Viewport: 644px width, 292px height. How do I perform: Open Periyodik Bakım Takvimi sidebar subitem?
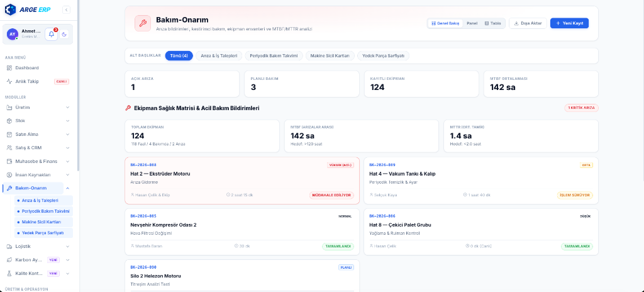coord(43,211)
